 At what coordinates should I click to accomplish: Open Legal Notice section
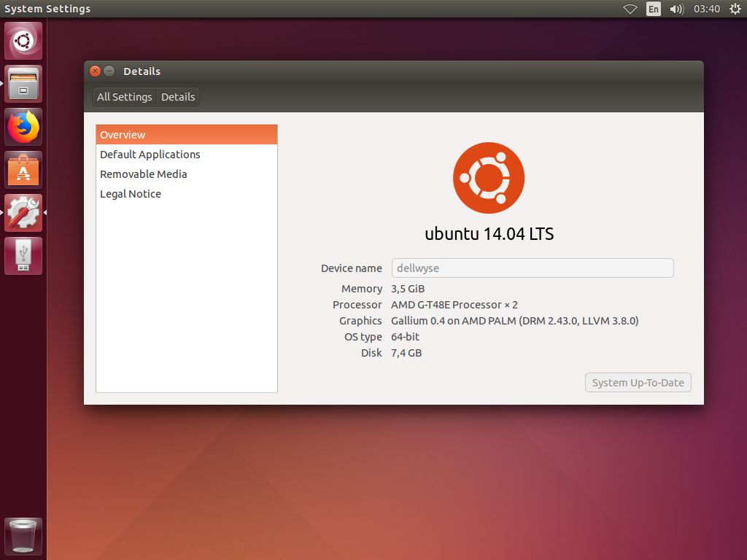tap(187, 194)
